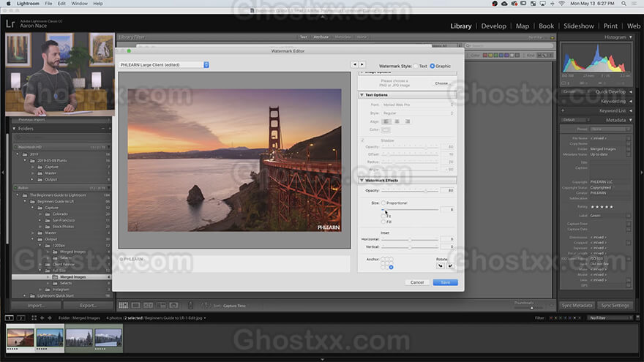Add folder with plus icon

tap(109, 129)
